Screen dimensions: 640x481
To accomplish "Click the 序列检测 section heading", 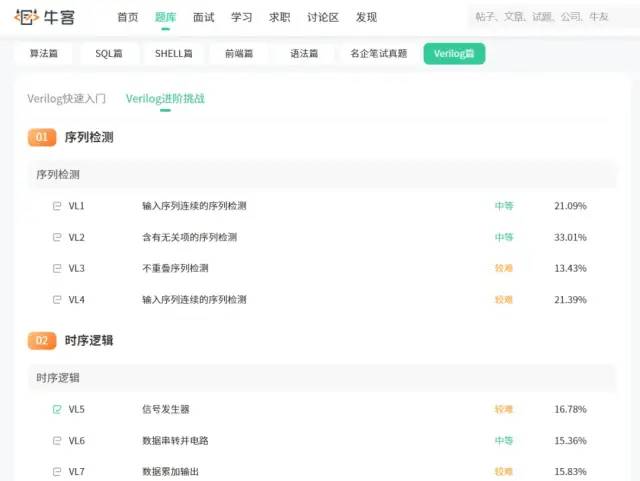I will (x=89, y=137).
